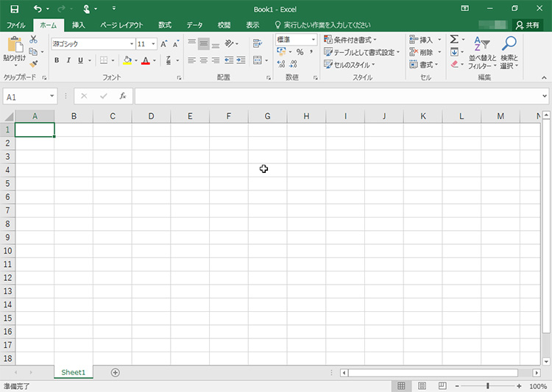Click the insert function fx icon
Viewport: 552px width, 392px height.
(123, 96)
